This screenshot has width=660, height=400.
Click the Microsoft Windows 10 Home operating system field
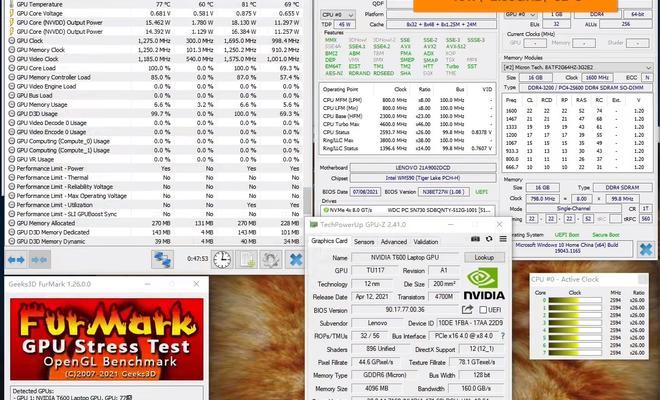[572, 248]
